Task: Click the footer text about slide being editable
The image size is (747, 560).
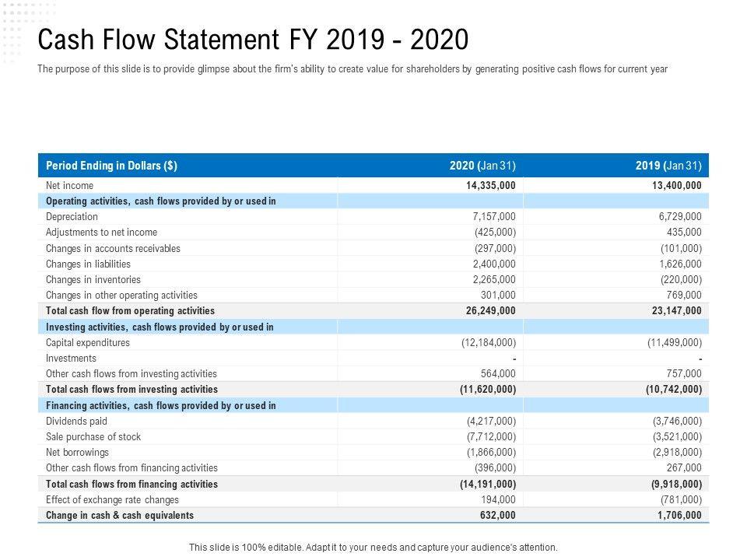Action: pyautogui.click(x=373, y=547)
